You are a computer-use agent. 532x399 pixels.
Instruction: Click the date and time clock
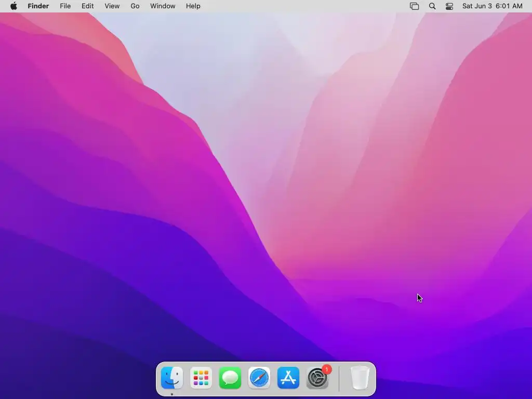click(x=493, y=6)
